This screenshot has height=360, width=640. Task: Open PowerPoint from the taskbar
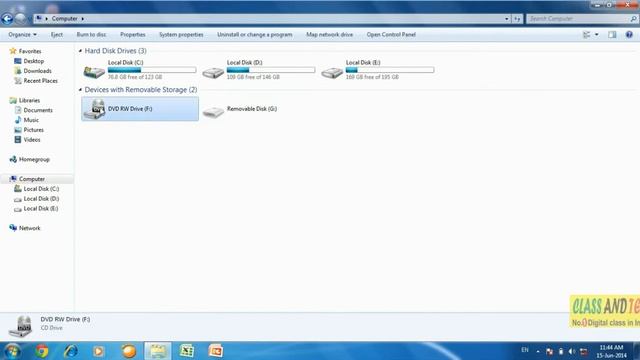216,351
